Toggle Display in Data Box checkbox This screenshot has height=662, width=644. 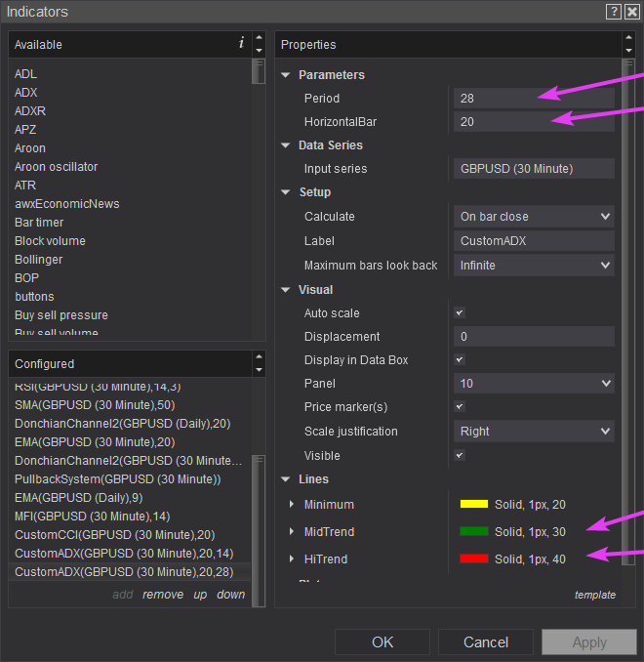click(x=460, y=359)
